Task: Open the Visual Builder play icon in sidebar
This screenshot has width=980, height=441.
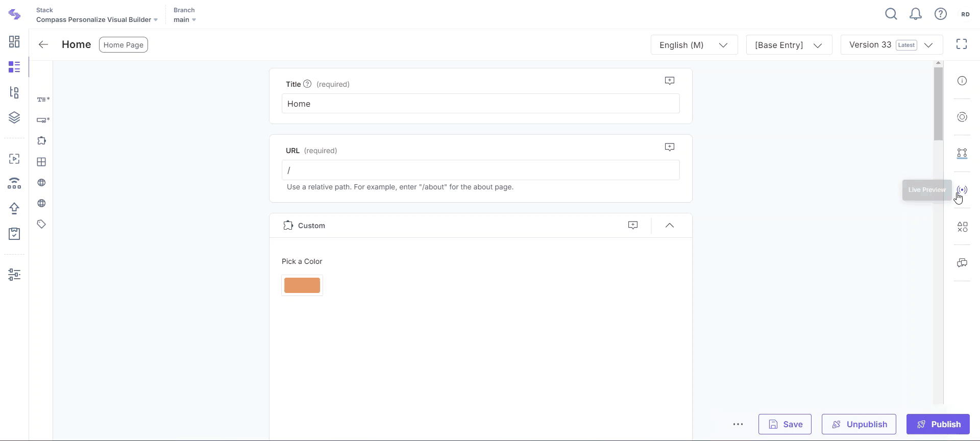Action: pyautogui.click(x=14, y=159)
